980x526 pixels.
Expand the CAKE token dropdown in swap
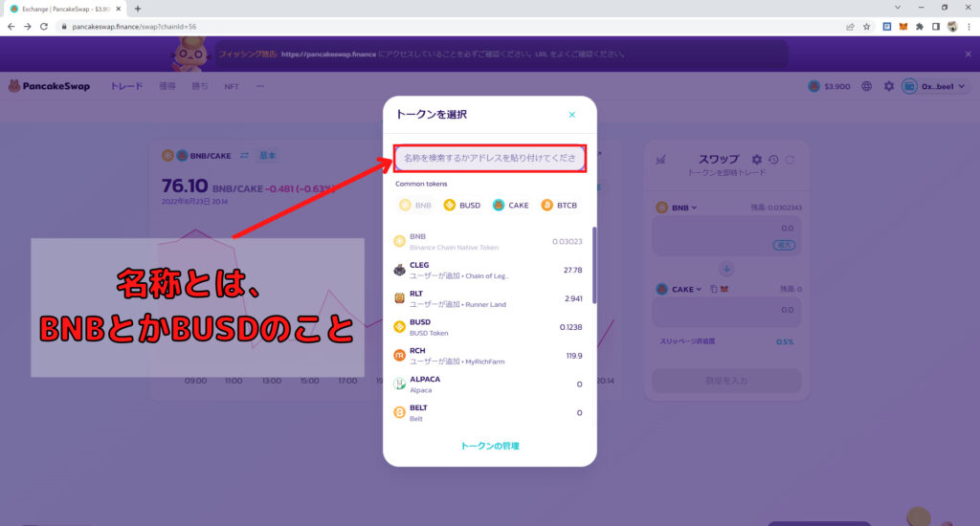(679, 289)
